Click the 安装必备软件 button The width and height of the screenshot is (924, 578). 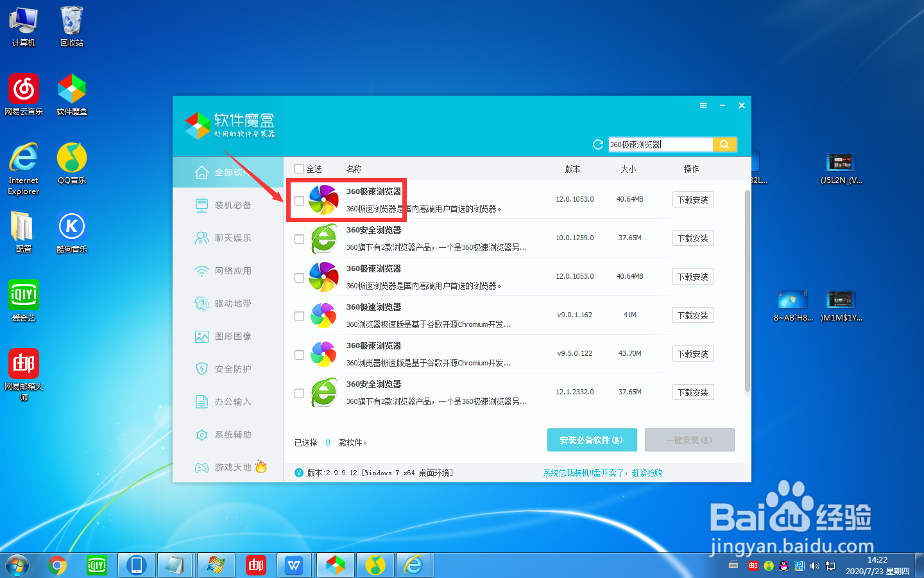(x=592, y=440)
